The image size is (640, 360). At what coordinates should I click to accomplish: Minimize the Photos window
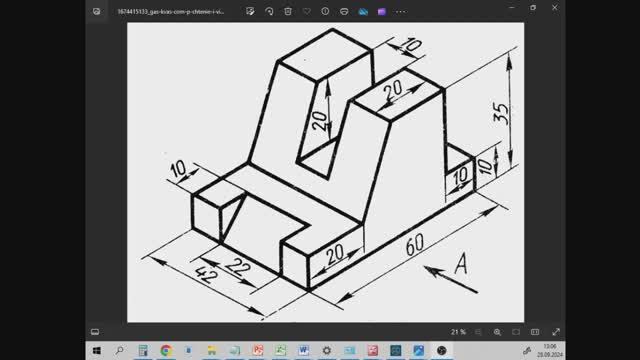click(x=512, y=7)
